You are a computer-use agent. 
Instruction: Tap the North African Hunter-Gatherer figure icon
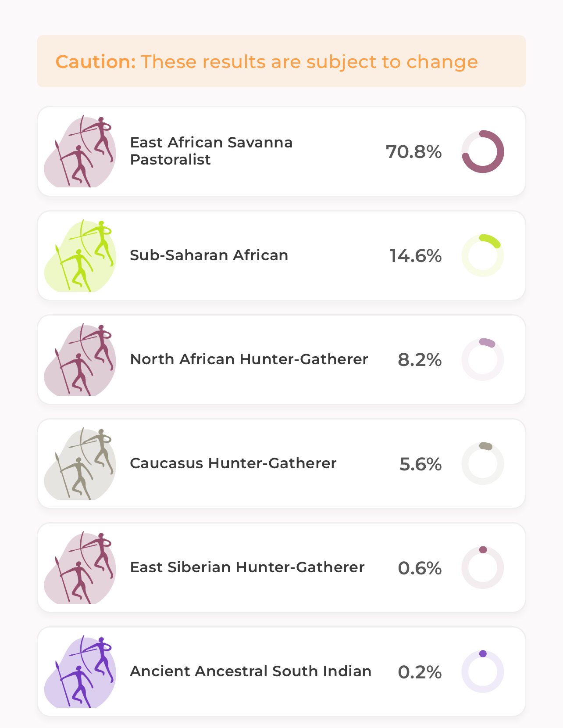80,360
